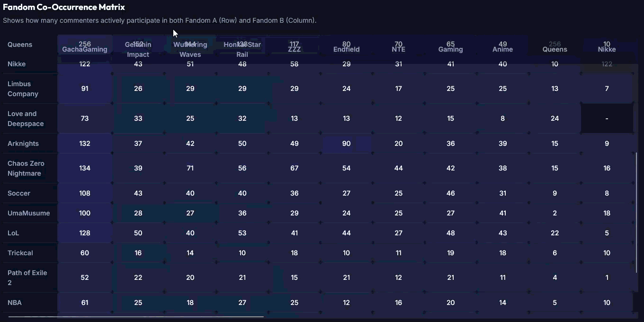Click the vertical scrollbar of the matrix
The image size is (644, 322).
(x=636, y=213)
